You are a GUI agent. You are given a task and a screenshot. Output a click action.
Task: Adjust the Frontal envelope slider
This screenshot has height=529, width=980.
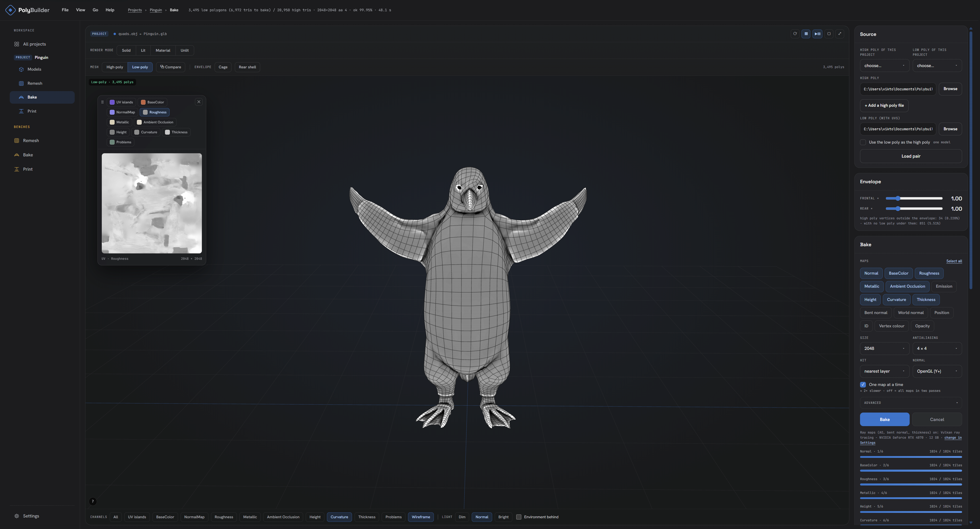coord(914,198)
